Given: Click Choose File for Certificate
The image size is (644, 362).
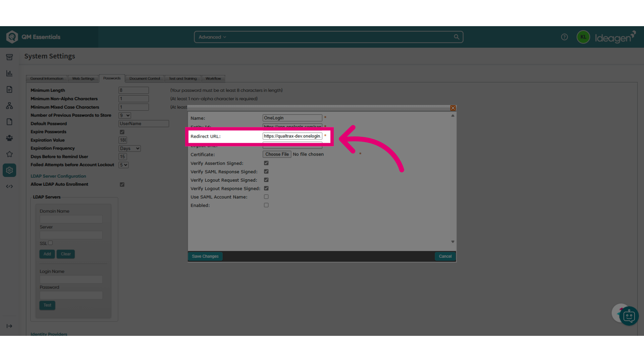Looking at the screenshot, I should tap(277, 154).
